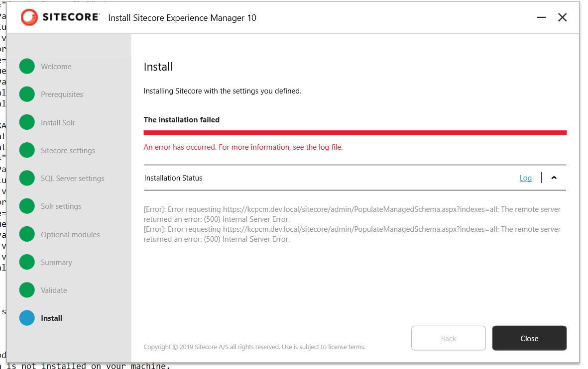Select the Welcome step label

[56, 66]
